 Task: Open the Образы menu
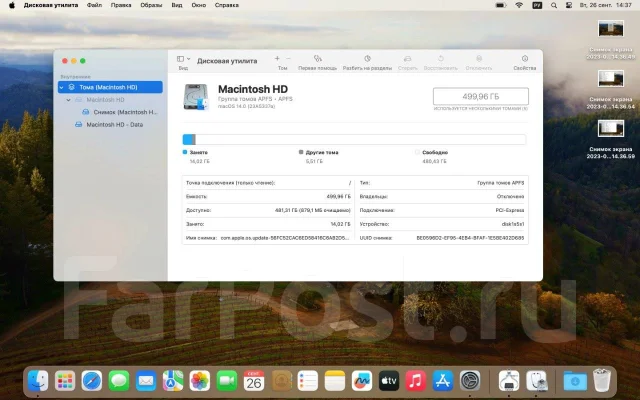pyautogui.click(x=151, y=5)
